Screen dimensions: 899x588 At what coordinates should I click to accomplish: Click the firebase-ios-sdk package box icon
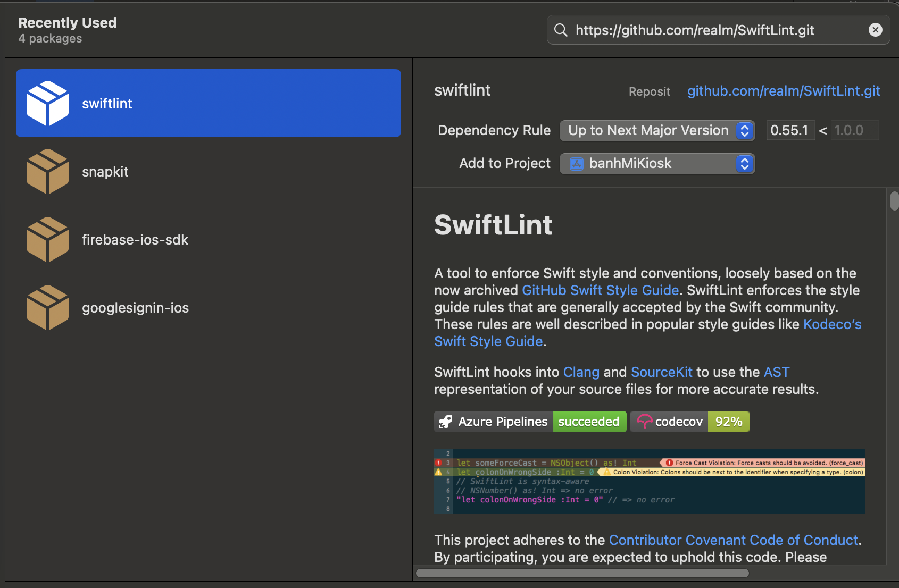point(47,239)
